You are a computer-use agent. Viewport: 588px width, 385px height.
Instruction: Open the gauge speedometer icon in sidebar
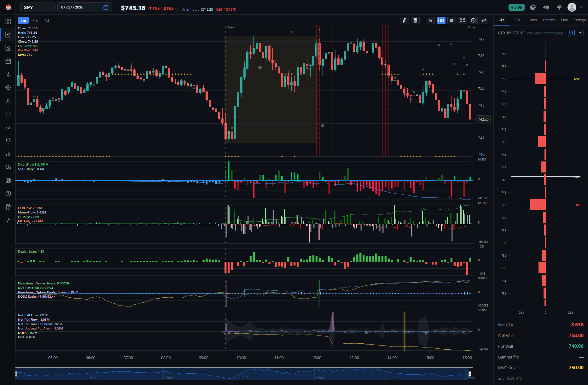pos(8,128)
